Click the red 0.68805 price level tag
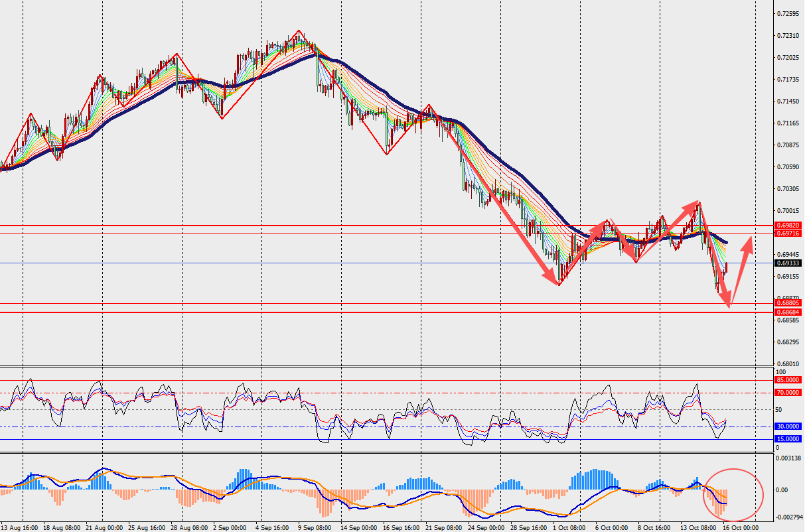Image resolution: width=805 pixels, height=532 pixels. point(788,303)
